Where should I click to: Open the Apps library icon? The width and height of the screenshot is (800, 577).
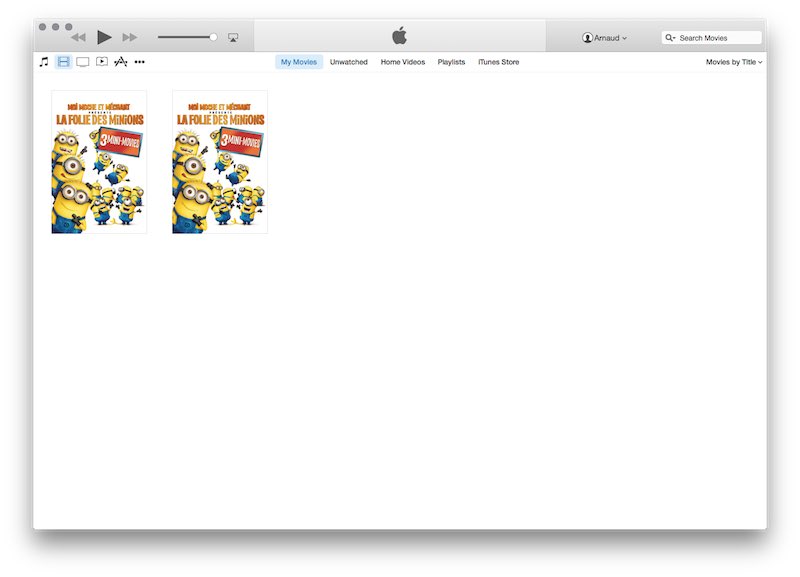(x=120, y=62)
